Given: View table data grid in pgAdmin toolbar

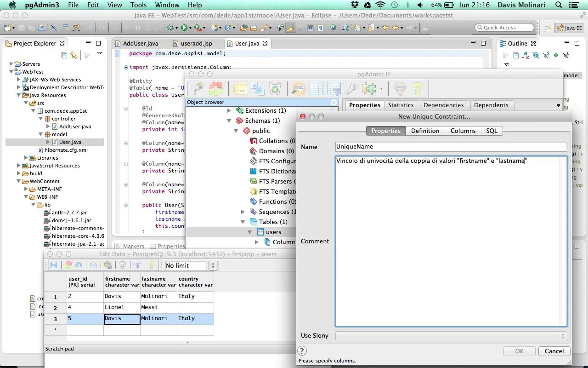Looking at the screenshot, I should click(317, 88).
